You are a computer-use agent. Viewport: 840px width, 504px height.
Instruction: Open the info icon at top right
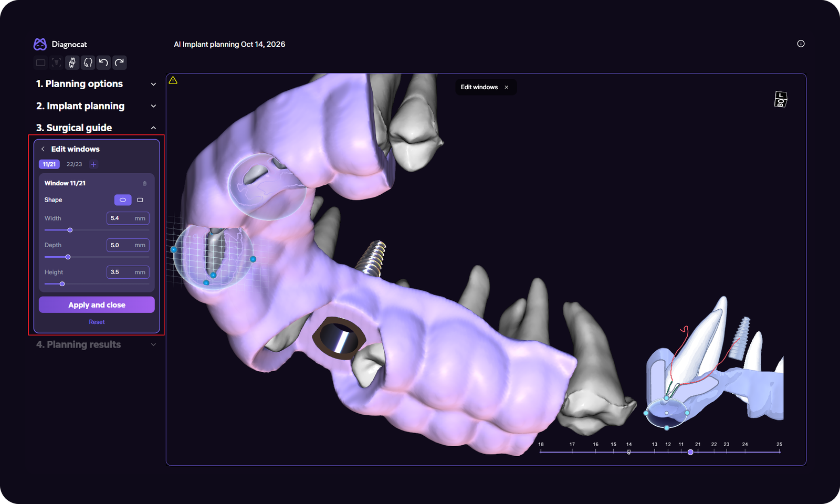tap(801, 44)
